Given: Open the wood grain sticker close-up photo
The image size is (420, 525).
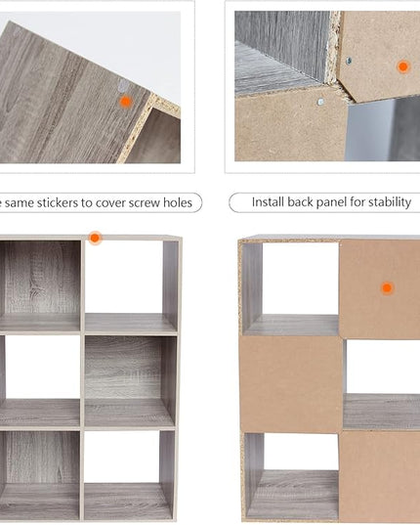Looking at the screenshot, I should 90,87.
